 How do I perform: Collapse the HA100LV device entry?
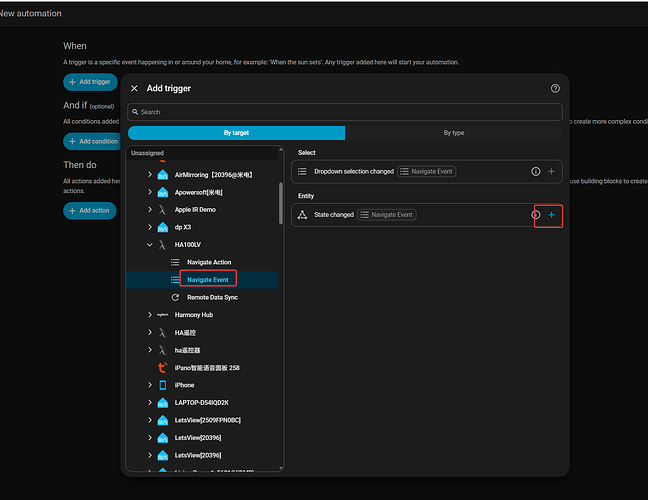[150, 245]
